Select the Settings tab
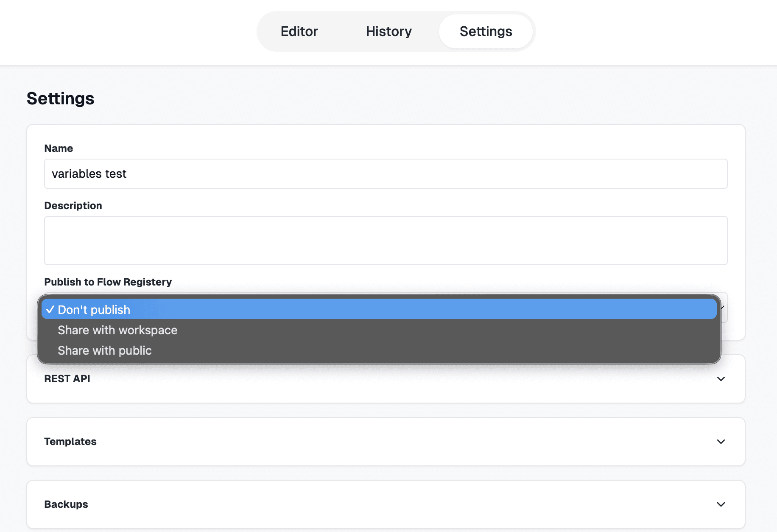Image resolution: width=777 pixels, height=532 pixels. pyautogui.click(x=486, y=31)
